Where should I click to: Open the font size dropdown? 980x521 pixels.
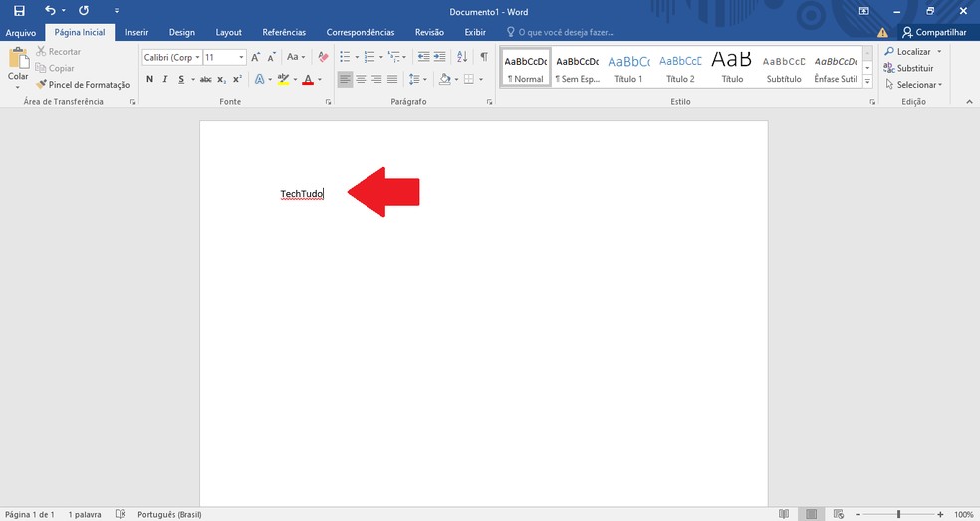[x=225, y=57]
